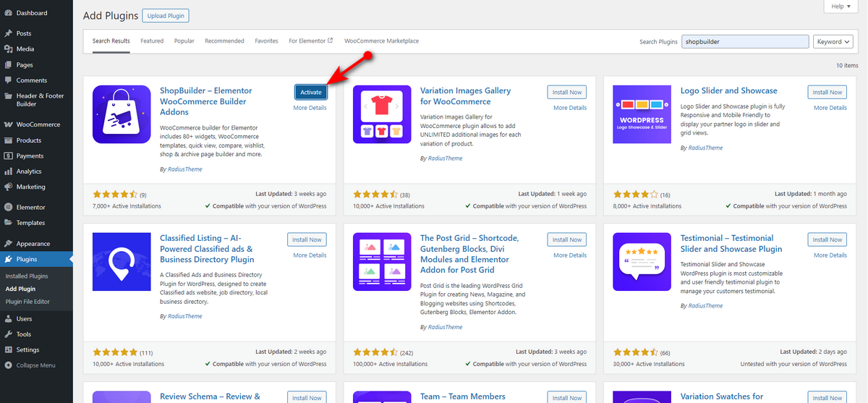Install Variation Images Gallery for WooCommerce
The height and width of the screenshot is (403, 868).
point(567,93)
